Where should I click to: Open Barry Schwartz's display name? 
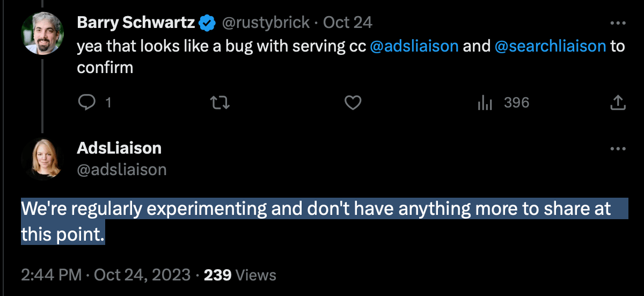pyautogui.click(x=136, y=23)
